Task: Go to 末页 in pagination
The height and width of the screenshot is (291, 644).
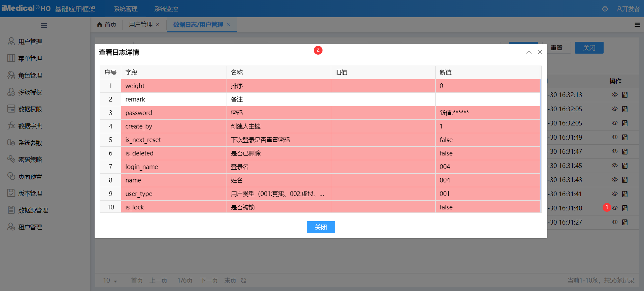Action: click(230, 281)
